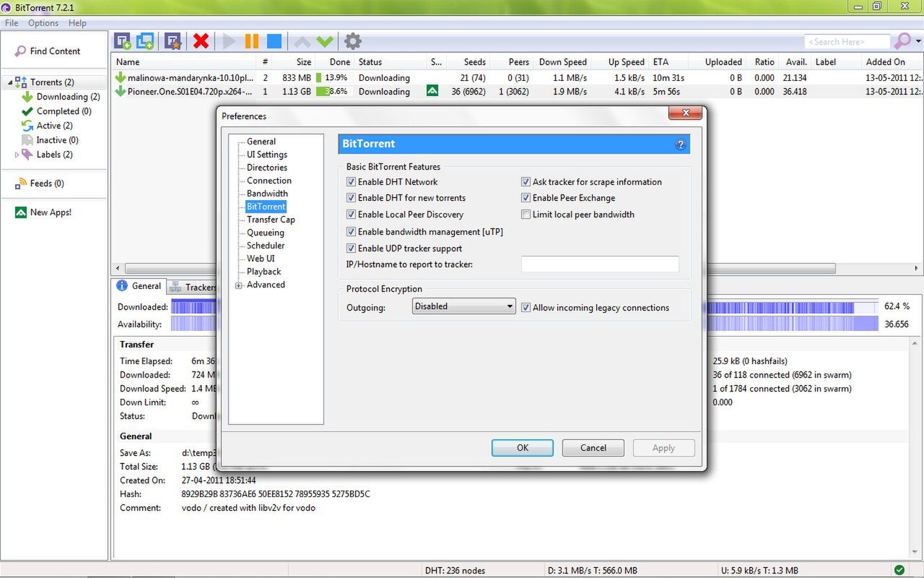Click the red X Remove toolbar icon
This screenshot has height=578, width=924.
click(201, 41)
